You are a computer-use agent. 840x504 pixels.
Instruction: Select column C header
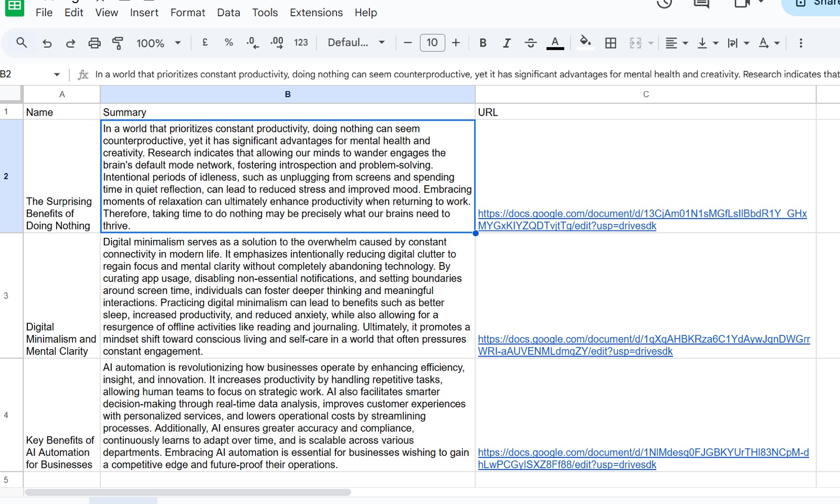click(x=646, y=94)
